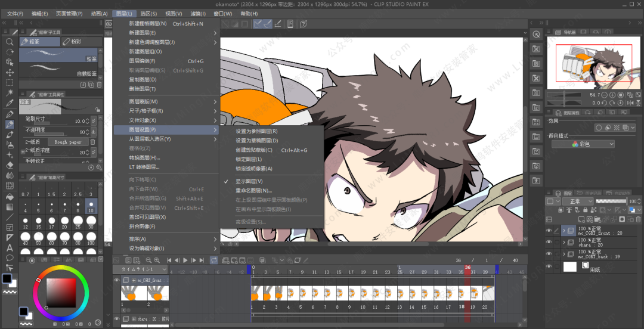
Task: Play the animation
Action: coord(185,260)
